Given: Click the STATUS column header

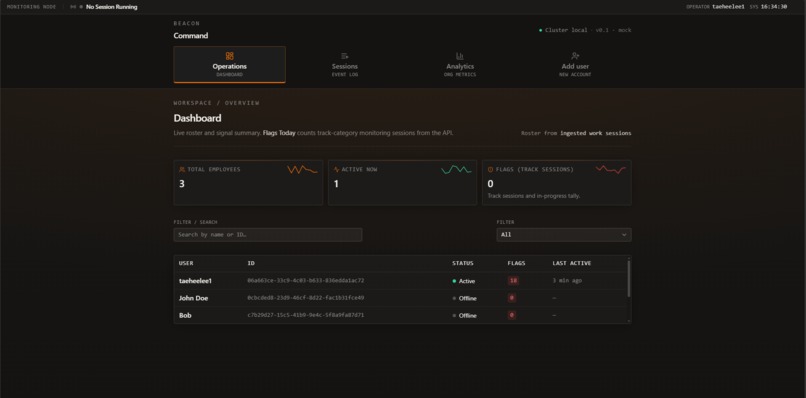Looking at the screenshot, I should tap(463, 263).
